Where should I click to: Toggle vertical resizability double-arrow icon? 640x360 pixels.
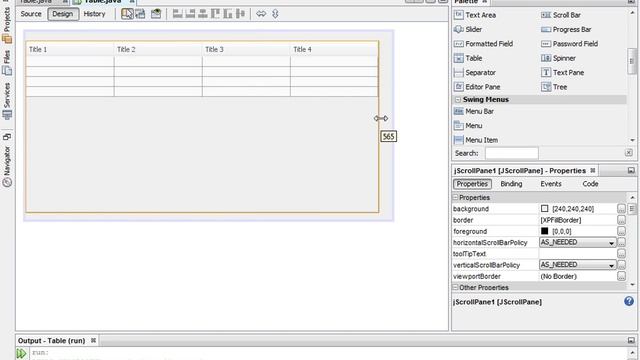(275, 14)
